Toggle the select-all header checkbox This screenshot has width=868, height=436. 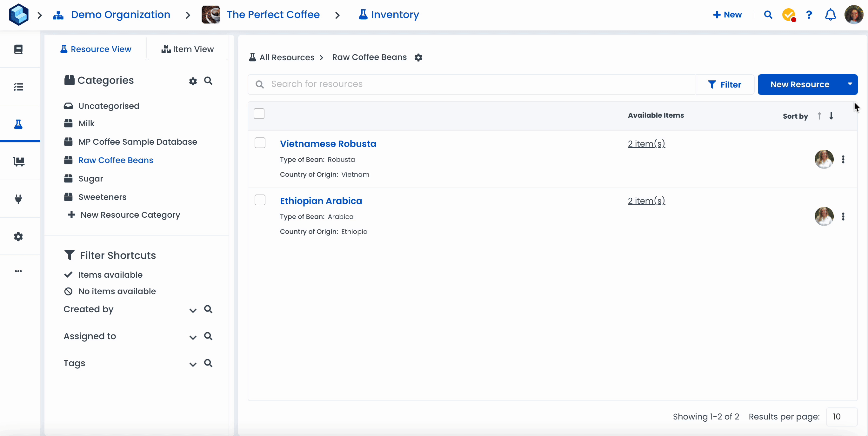[259, 114]
